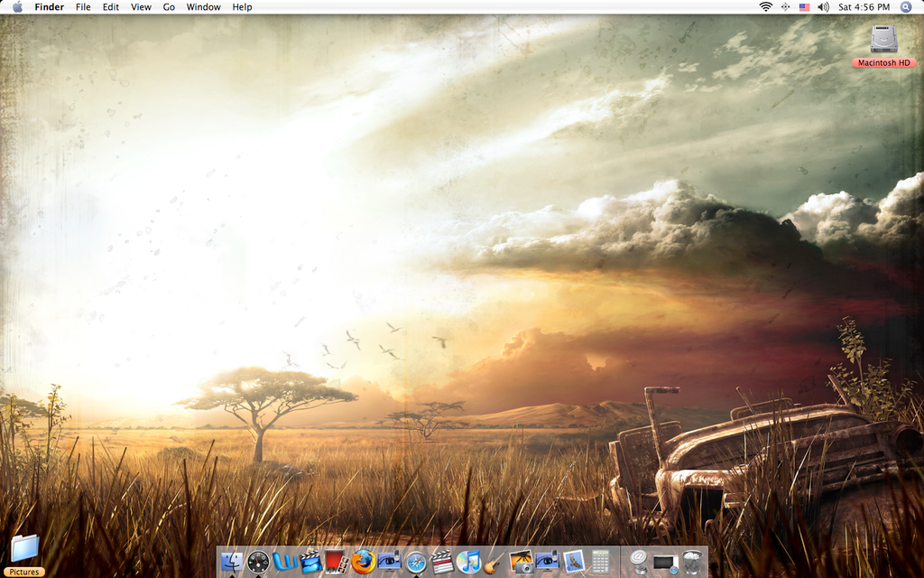Open the clapperboard video app in Dock

[442, 562]
